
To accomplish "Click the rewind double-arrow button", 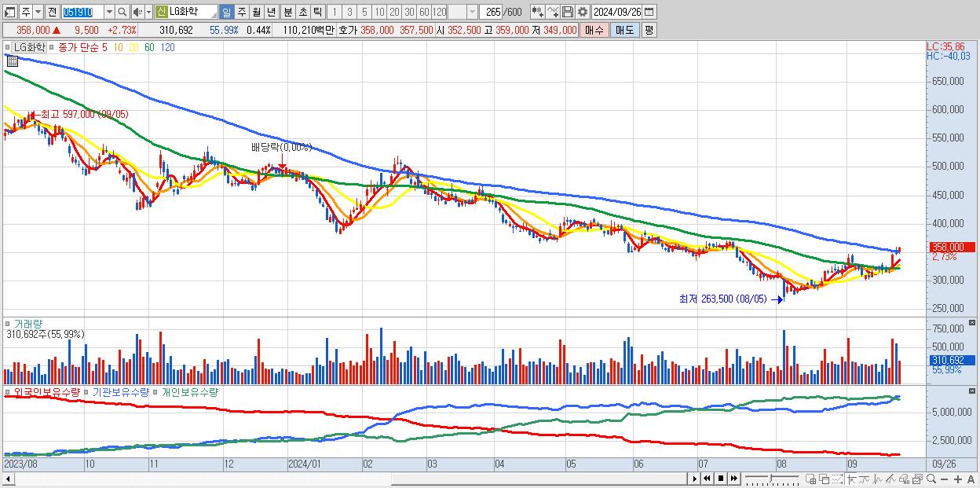I will point(707,479).
